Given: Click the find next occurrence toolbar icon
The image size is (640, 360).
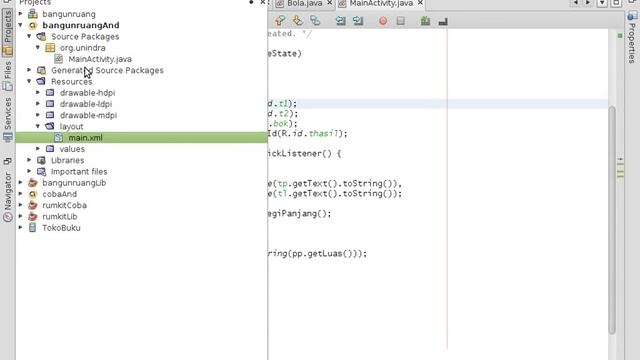Looking at the screenshot, I should point(297,20).
